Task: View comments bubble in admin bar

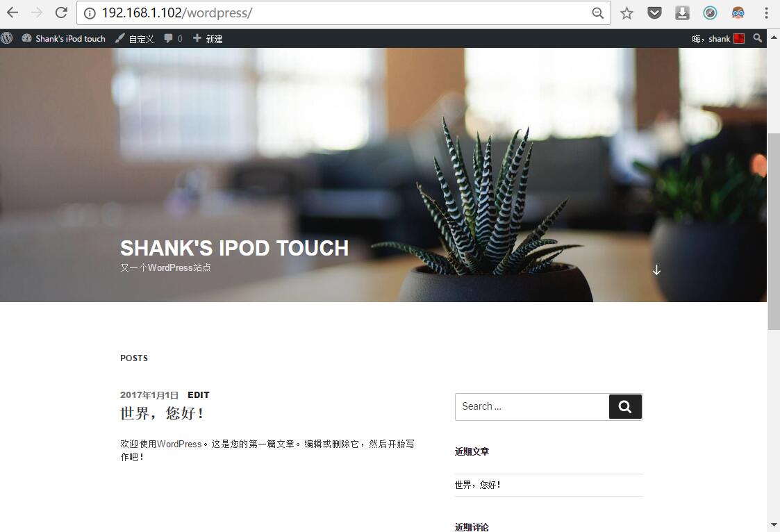Action: [173, 38]
